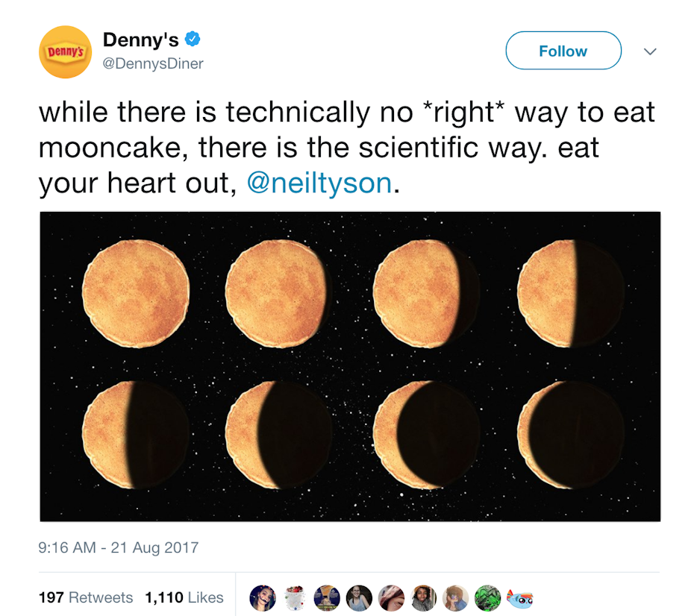Click the white cup liker avatar
Image resolution: width=694 pixels, height=616 pixels.
tap(296, 597)
